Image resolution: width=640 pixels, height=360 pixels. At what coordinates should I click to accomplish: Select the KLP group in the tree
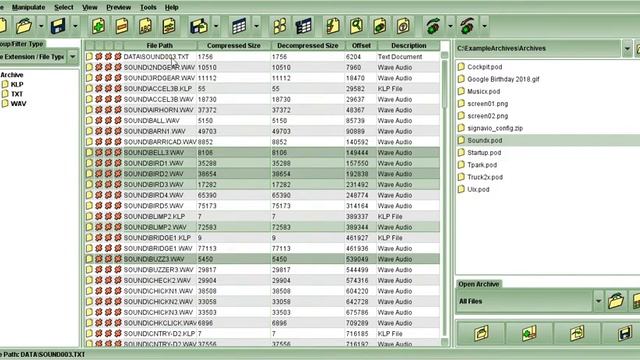click(x=17, y=84)
